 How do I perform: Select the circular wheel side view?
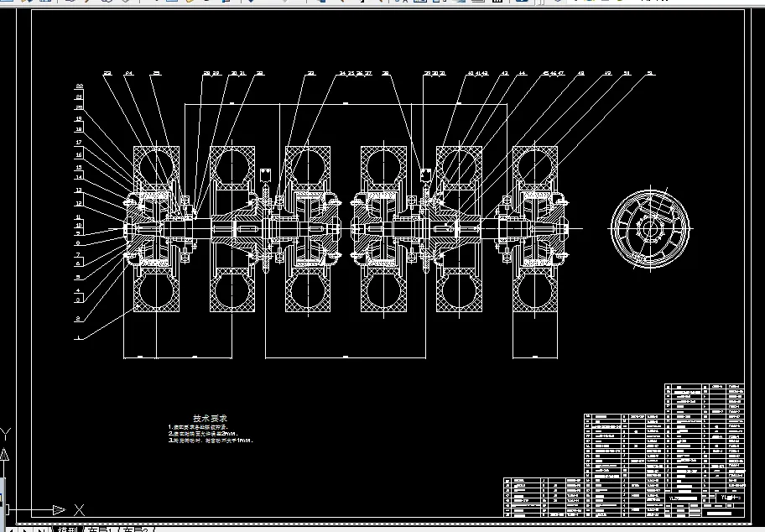pos(650,228)
